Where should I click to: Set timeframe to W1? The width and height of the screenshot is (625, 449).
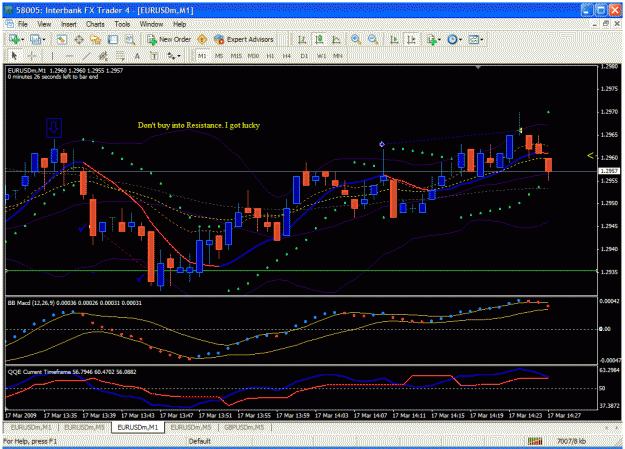tap(321, 56)
